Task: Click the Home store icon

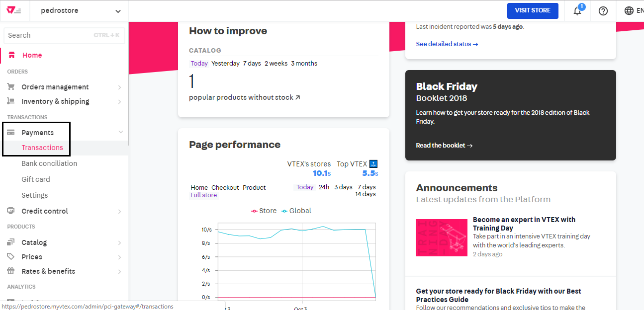Action: (x=11, y=55)
